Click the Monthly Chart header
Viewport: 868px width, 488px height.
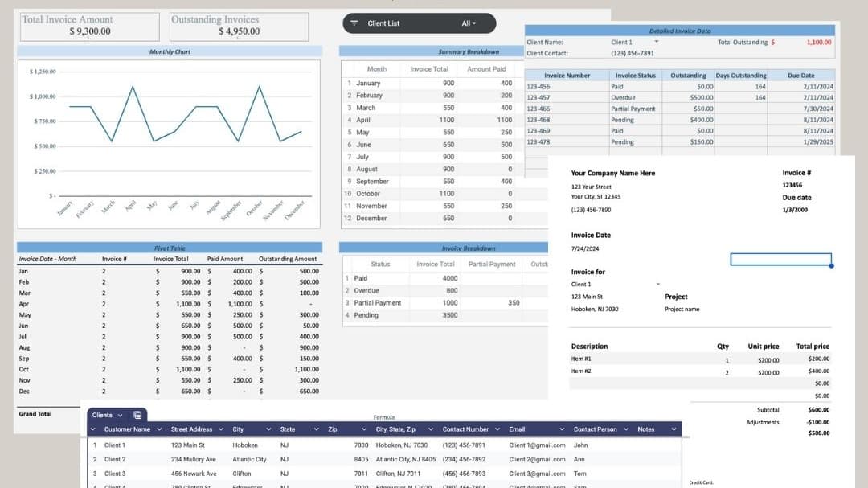pos(170,51)
